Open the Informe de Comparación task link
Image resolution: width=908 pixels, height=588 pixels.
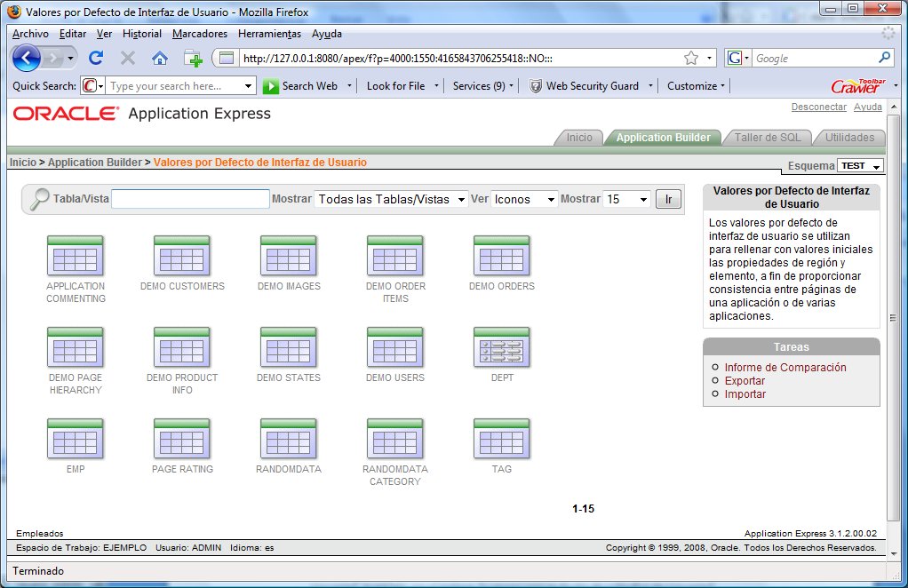785,368
